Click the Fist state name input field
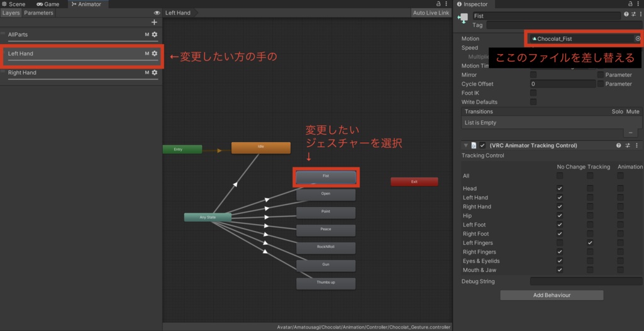This screenshot has height=331, width=644. point(547,16)
